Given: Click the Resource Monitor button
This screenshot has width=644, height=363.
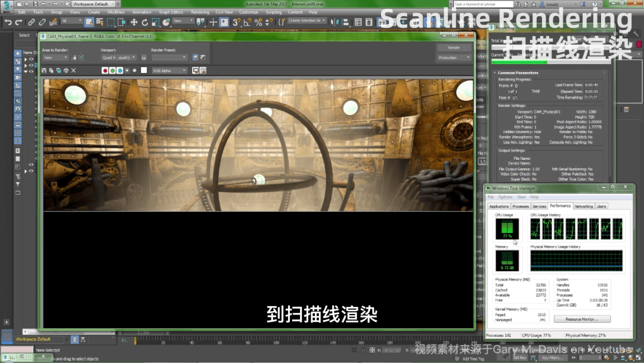Looking at the screenshot, I should tap(582, 319).
